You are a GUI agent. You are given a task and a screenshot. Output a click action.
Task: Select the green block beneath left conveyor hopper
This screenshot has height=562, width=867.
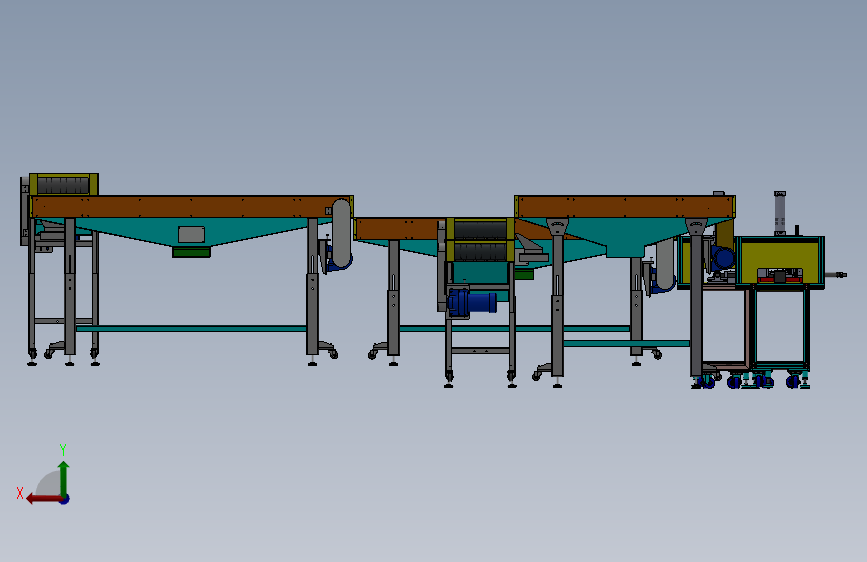pyautogui.click(x=191, y=252)
